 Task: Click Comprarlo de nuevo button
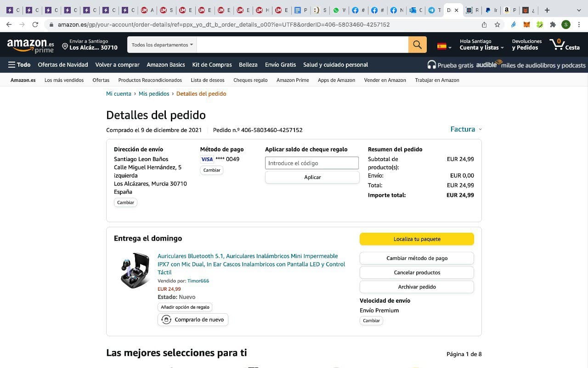pyautogui.click(x=193, y=320)
